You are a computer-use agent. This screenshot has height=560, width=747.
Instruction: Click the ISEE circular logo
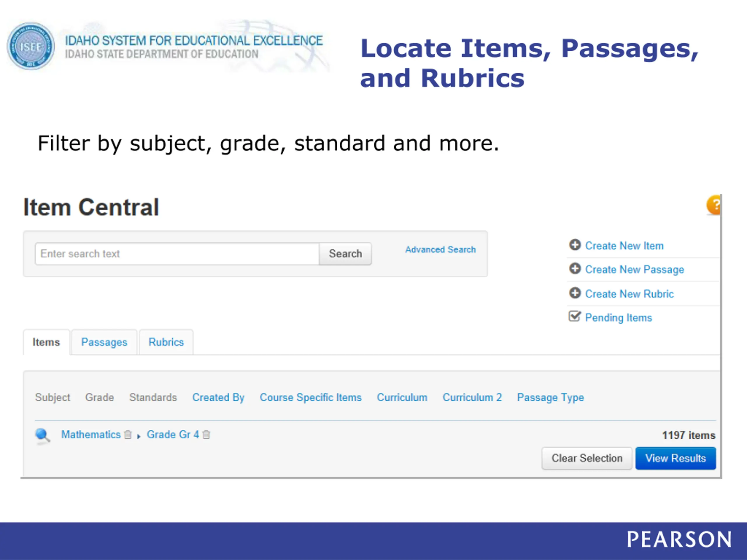31,46
